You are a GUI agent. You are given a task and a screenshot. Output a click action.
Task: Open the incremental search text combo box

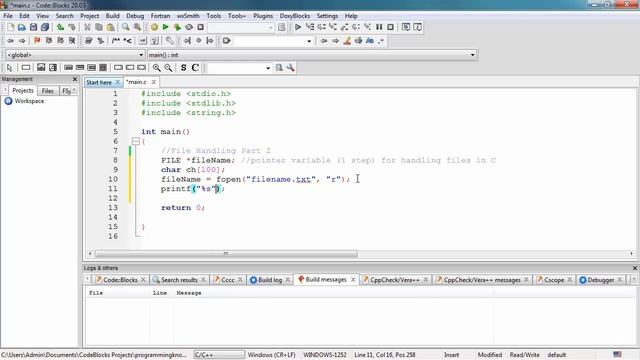[273, 41]
